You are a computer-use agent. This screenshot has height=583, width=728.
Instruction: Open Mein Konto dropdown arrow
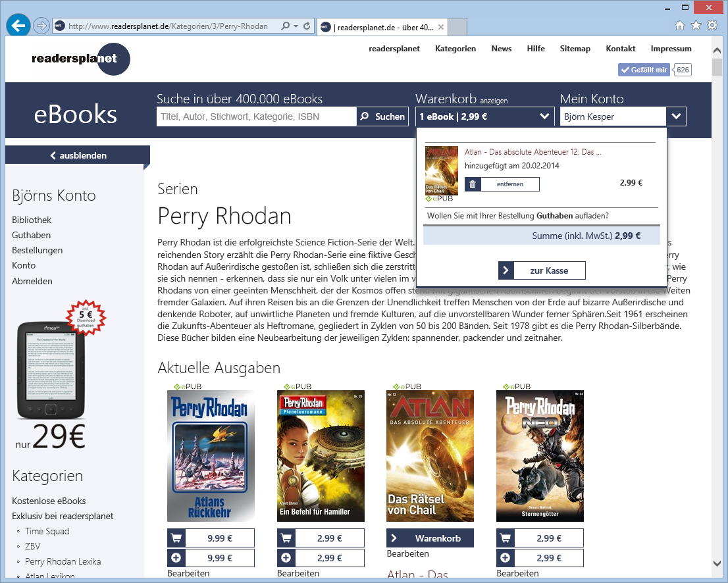(x=676, y=116)
